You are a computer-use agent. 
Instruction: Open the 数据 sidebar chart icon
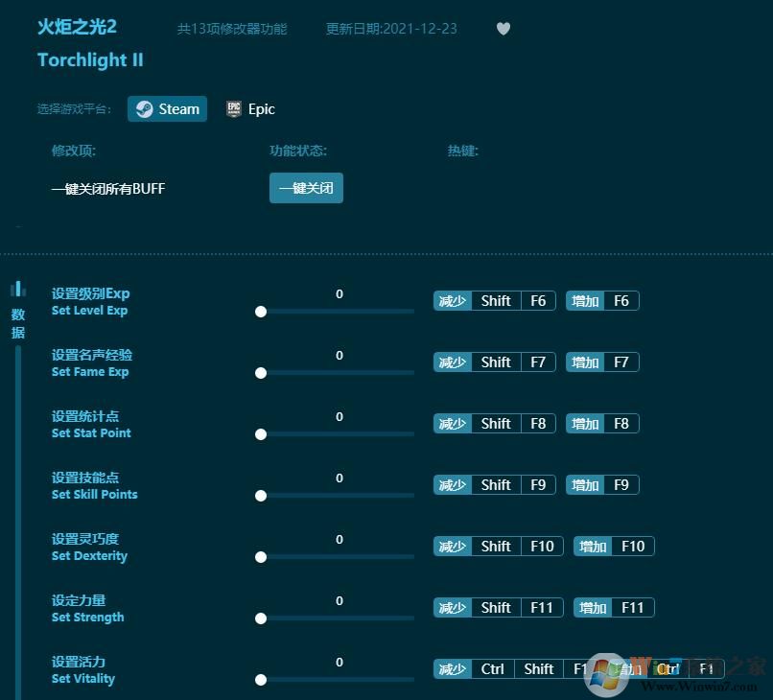(18, 289)
